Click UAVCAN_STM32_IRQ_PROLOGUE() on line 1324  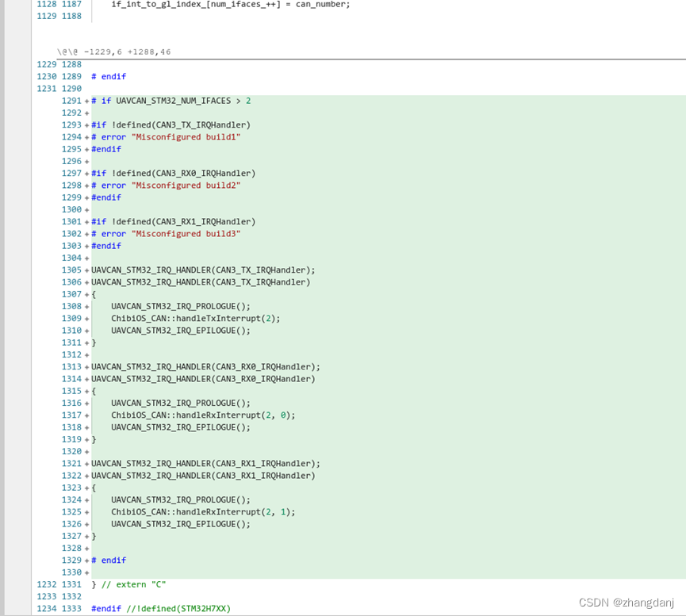pyautogui.click(x=181, y=499)
